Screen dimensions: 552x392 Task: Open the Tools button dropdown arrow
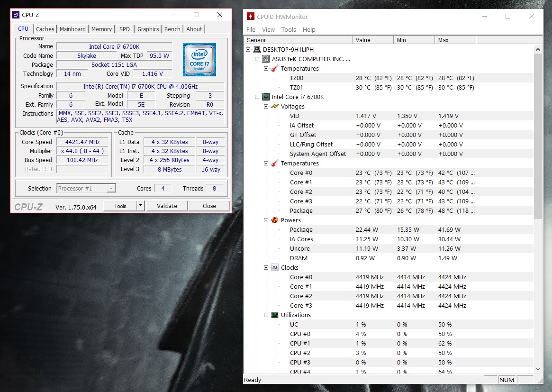(x=140, y=206)
